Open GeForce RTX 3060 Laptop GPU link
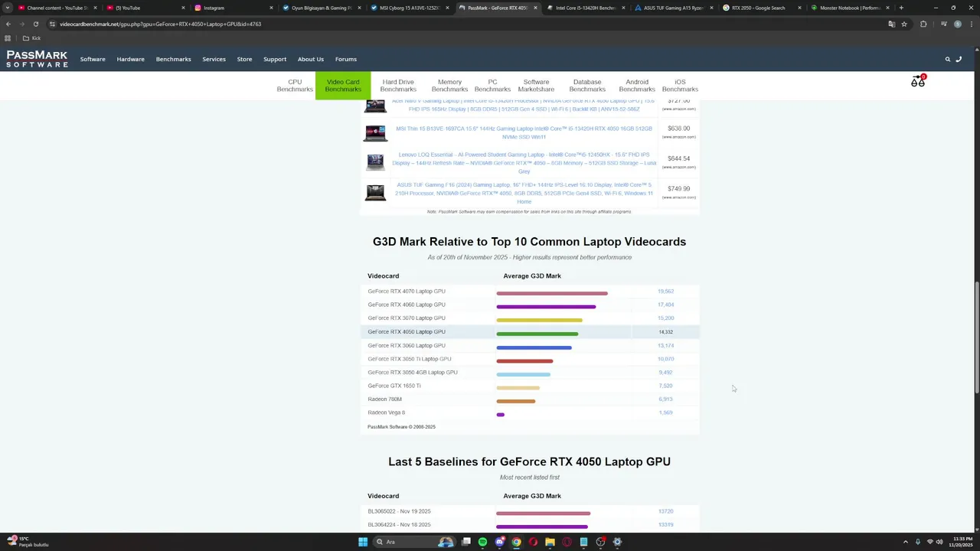Screen dimensions: 980x551 tap(407, 345)
